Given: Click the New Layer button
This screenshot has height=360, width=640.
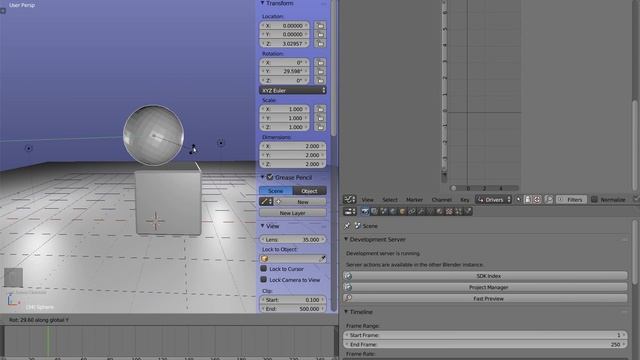Looking at the screenshot, I should click(x=293, y=213).
